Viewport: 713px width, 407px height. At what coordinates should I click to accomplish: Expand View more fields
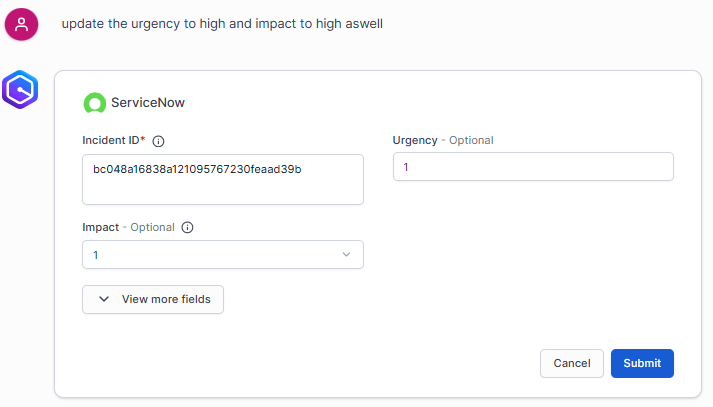(153, 299)
